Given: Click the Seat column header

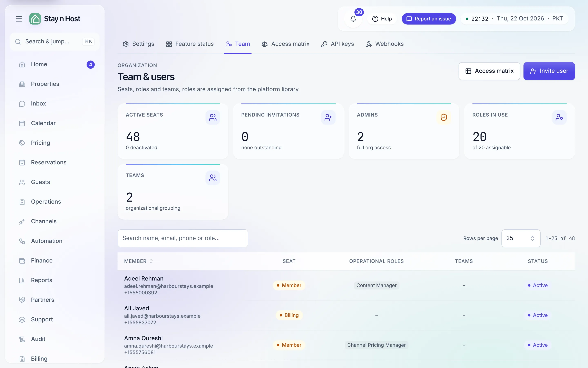Looking at the screenshot, I should pos(289,261).
